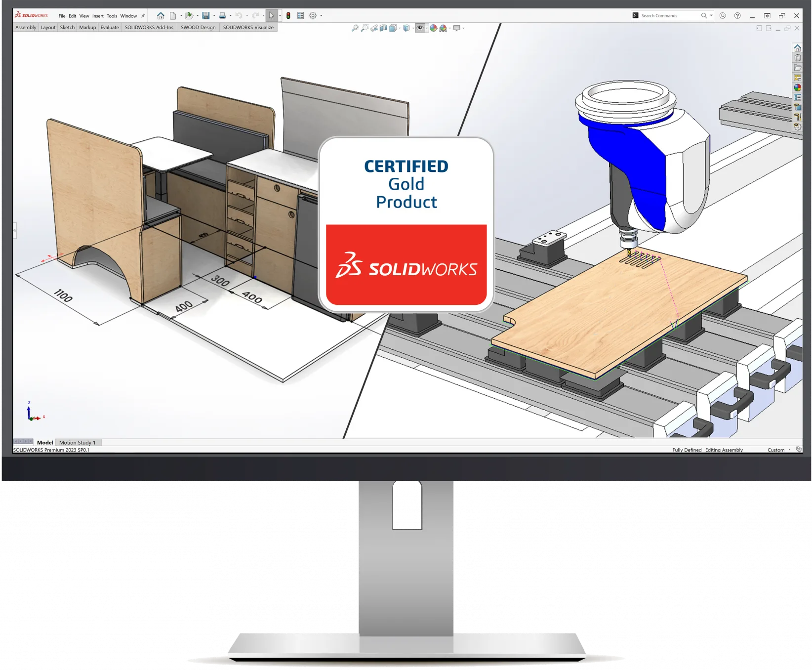Click the Display Style cube icon
The width and height of the screenshot is (812, 670).
point(406,28)
